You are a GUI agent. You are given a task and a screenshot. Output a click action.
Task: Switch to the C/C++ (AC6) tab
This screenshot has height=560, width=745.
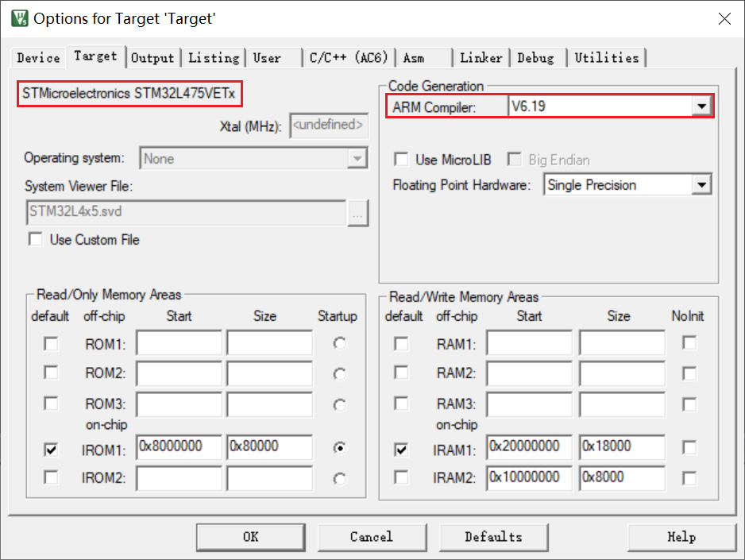click(x=348, y=58)
